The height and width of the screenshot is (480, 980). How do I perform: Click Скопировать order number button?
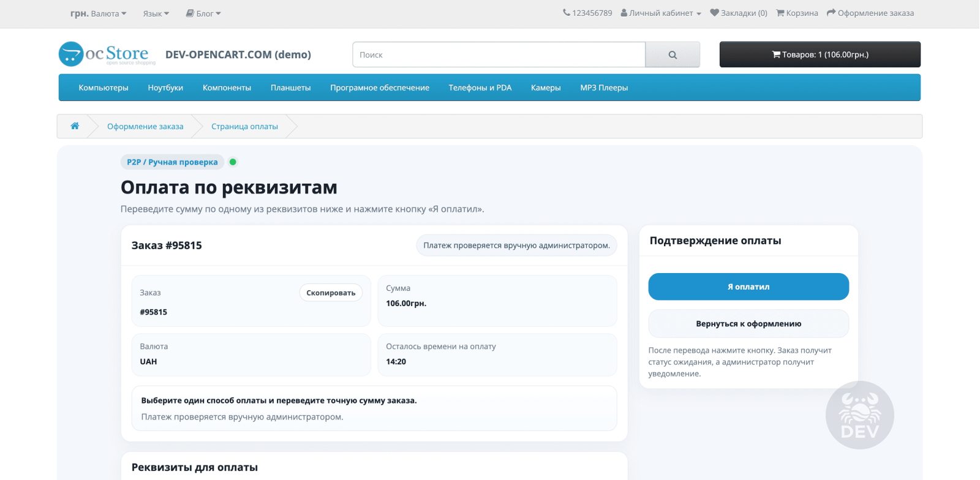tap(331, 293)
